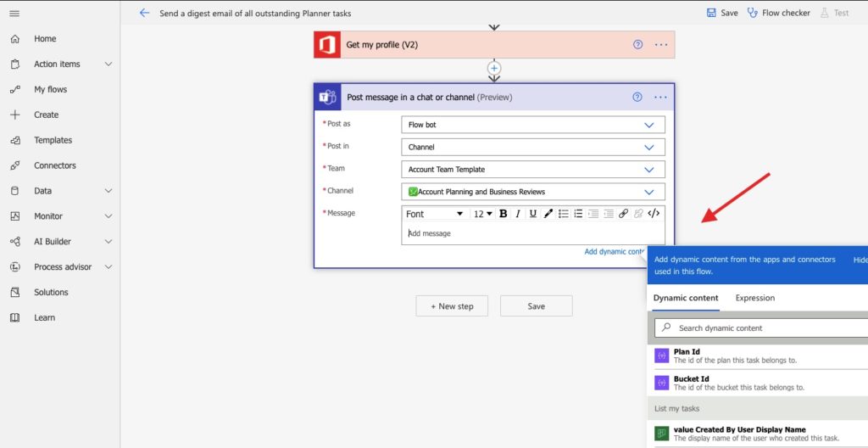Insert a bulleted list
Viewport: 868px width, 448px height.
[x=563, y=214]
